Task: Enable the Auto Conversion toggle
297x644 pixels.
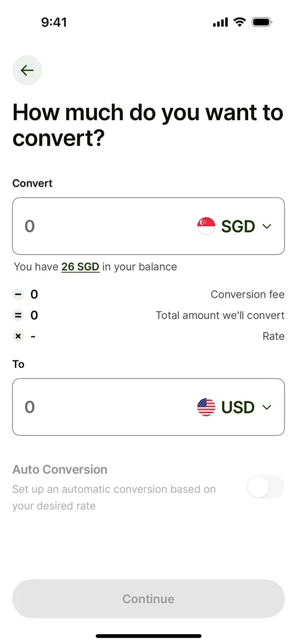Action: tap(265, 487)
